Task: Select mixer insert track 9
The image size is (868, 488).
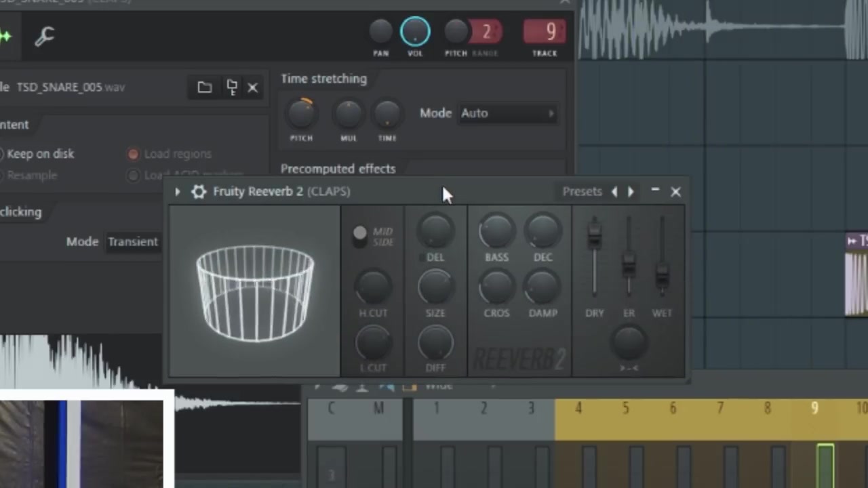Action: [814, 409]
